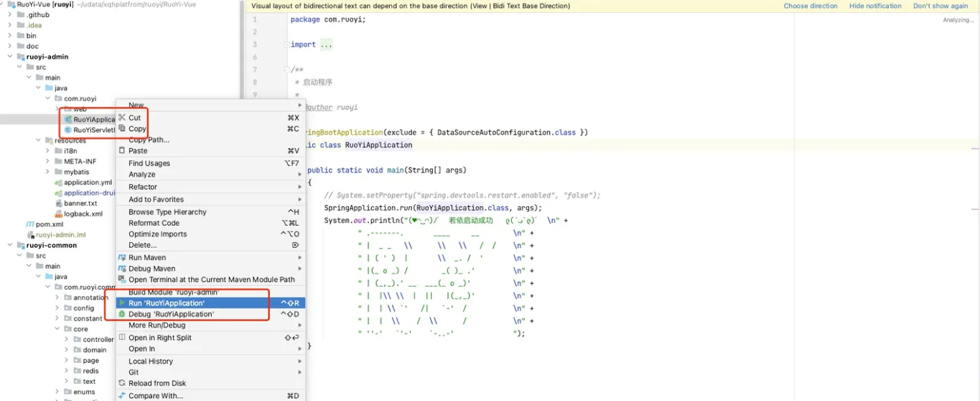The height and width of the screenshot is (401, 980).
Task: Choose Find Usages menu entry
Action: point(210,163)
